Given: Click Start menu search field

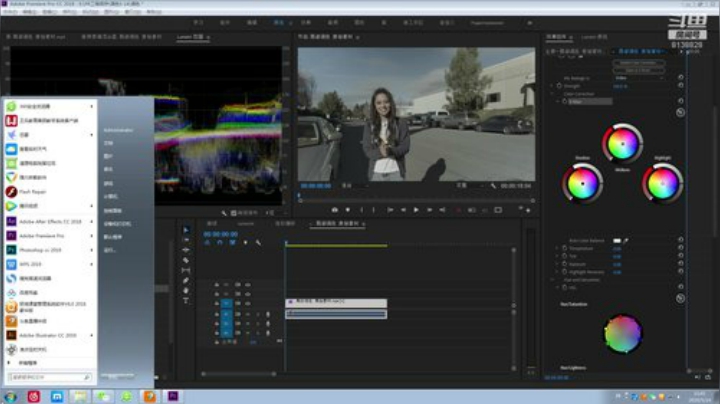Looking at the screenshot, I should coord(49,377).
